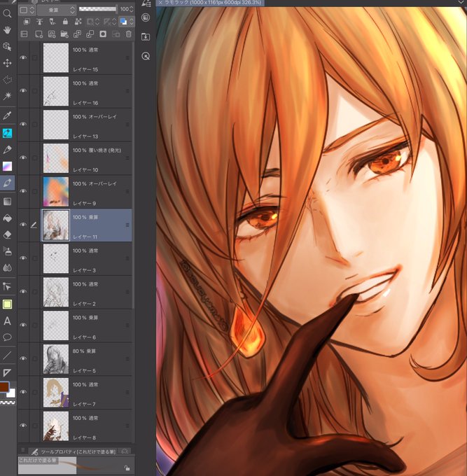Toggle lock transparent pixels
Screen dimensions: 467x476
point(78,22)
